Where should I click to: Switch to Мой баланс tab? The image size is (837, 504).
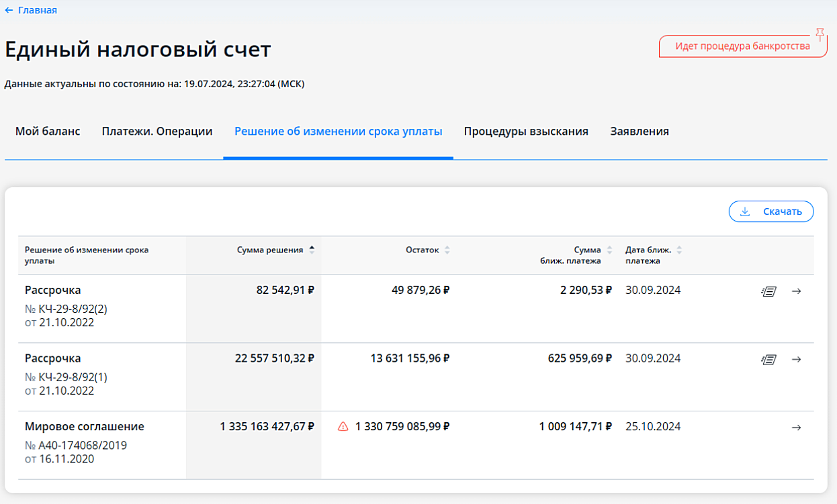tap(48, 132)
